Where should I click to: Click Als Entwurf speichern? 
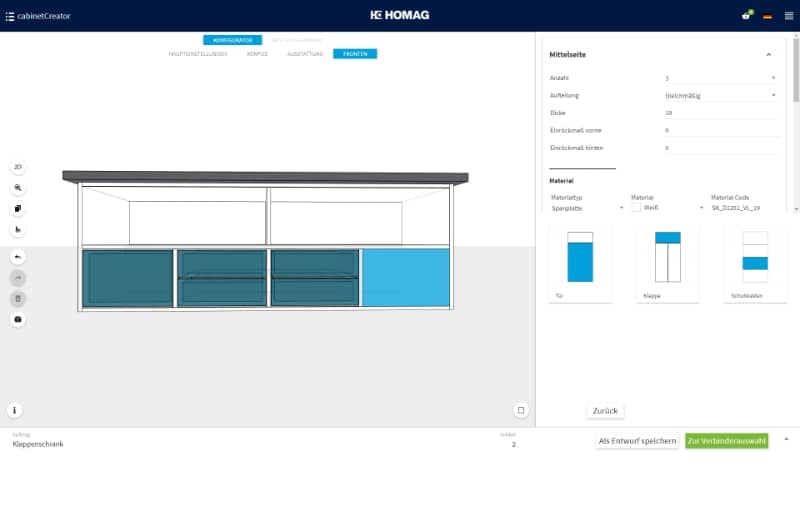637,441
